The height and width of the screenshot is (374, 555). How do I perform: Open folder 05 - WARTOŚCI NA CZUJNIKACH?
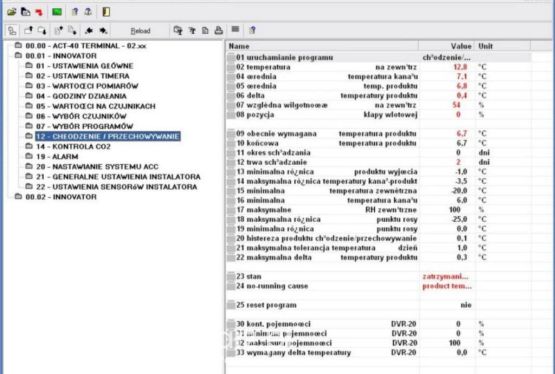(96, 106)
